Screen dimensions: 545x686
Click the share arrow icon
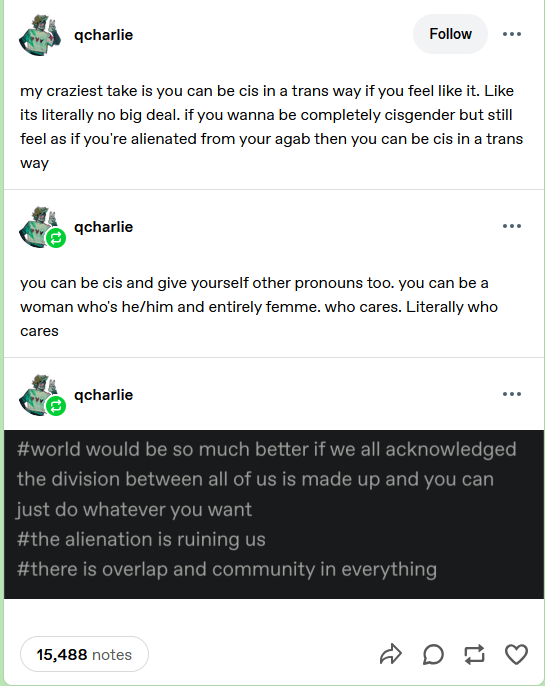point(391,654)
